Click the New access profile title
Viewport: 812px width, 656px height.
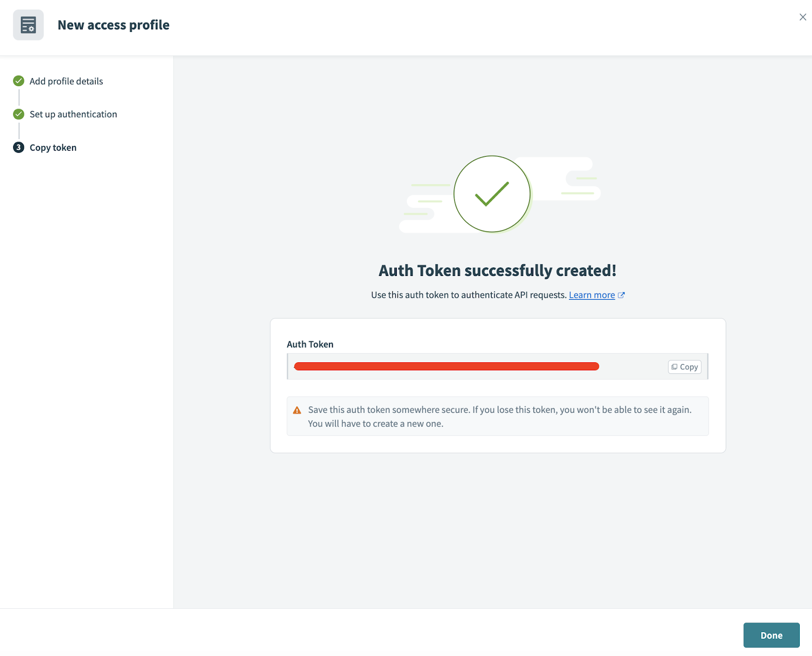pos(114,24)
